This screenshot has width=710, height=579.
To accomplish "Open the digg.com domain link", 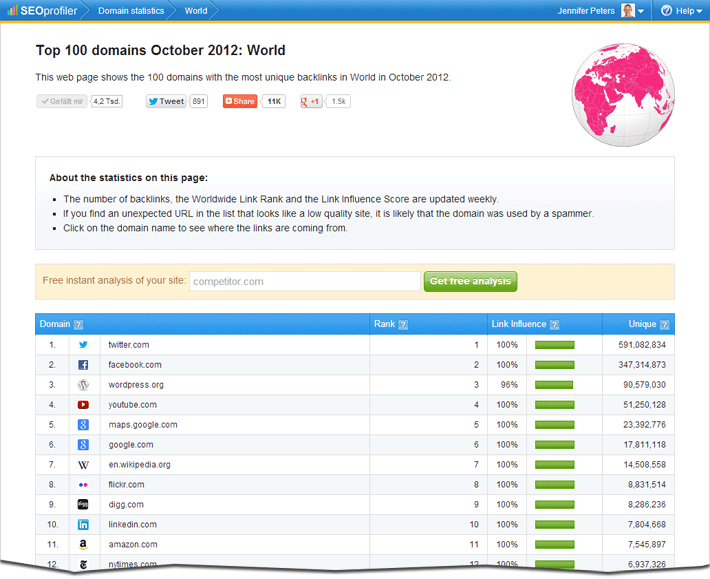I will [x=126, y=504].
